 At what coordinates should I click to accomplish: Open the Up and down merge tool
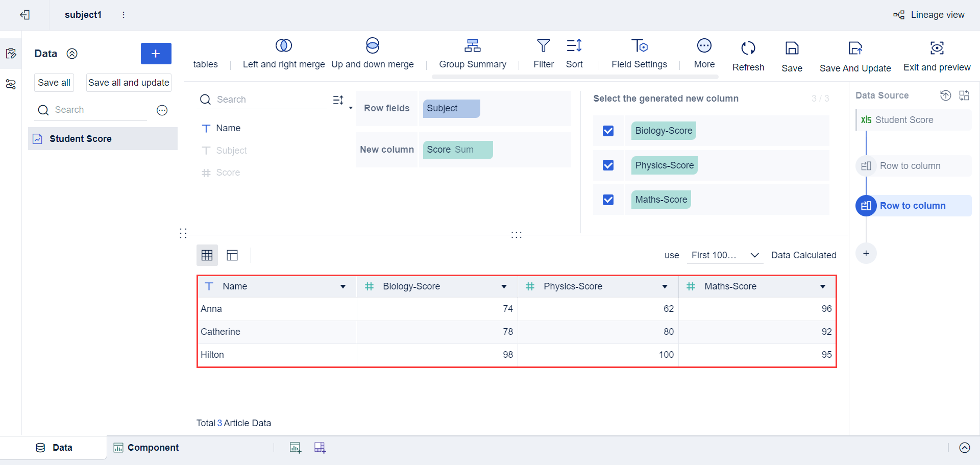point(373,45)
